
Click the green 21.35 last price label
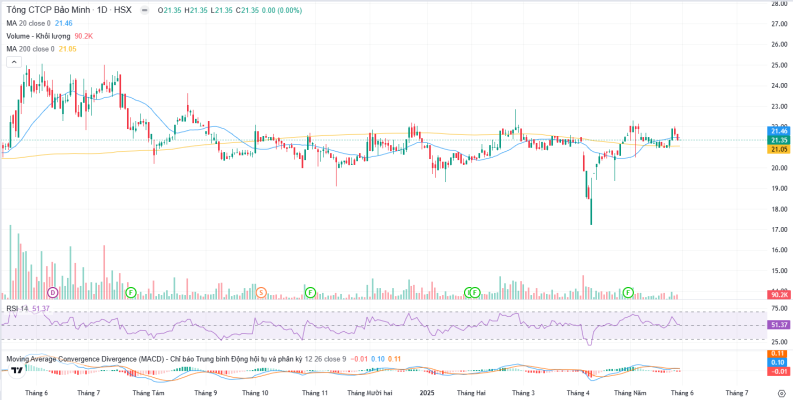(779, 140)
